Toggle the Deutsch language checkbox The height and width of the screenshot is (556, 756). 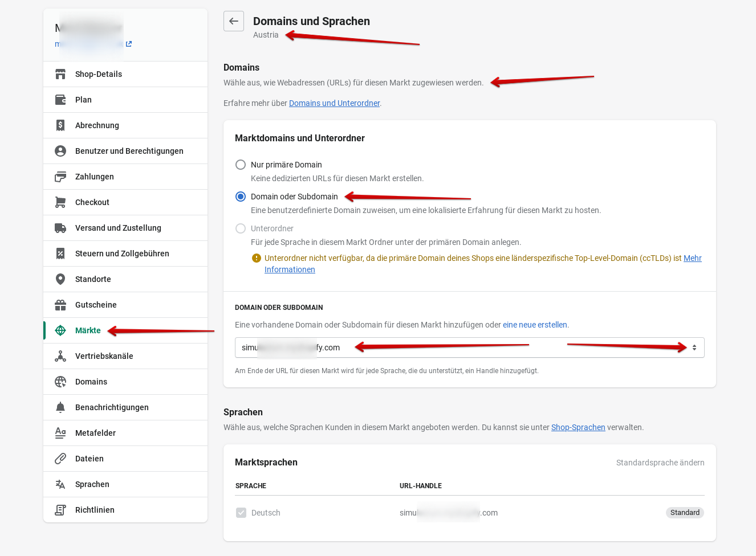241,513
